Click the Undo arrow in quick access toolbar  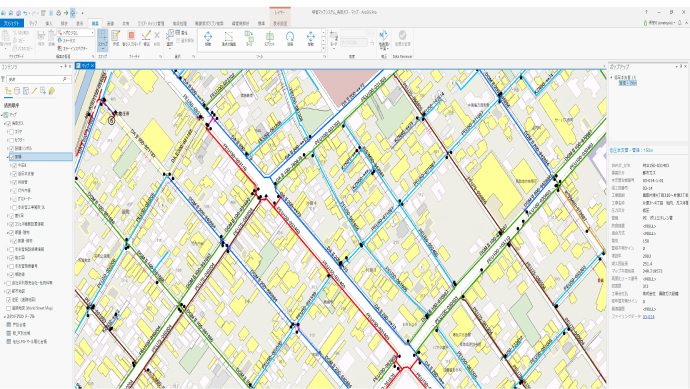pos(26,13)
